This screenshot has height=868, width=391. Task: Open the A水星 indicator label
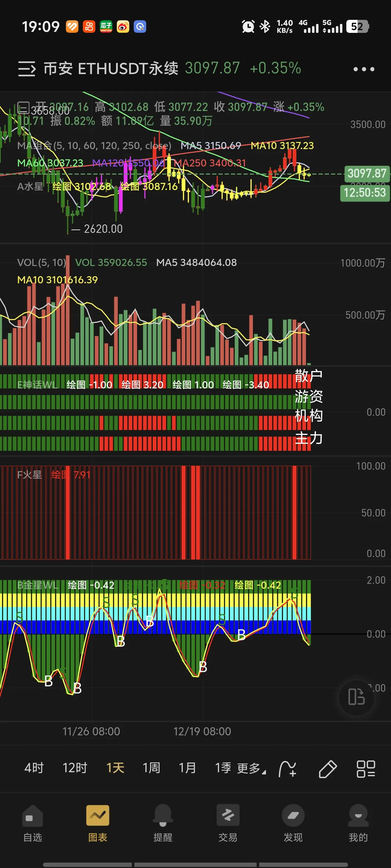point(30,187)
